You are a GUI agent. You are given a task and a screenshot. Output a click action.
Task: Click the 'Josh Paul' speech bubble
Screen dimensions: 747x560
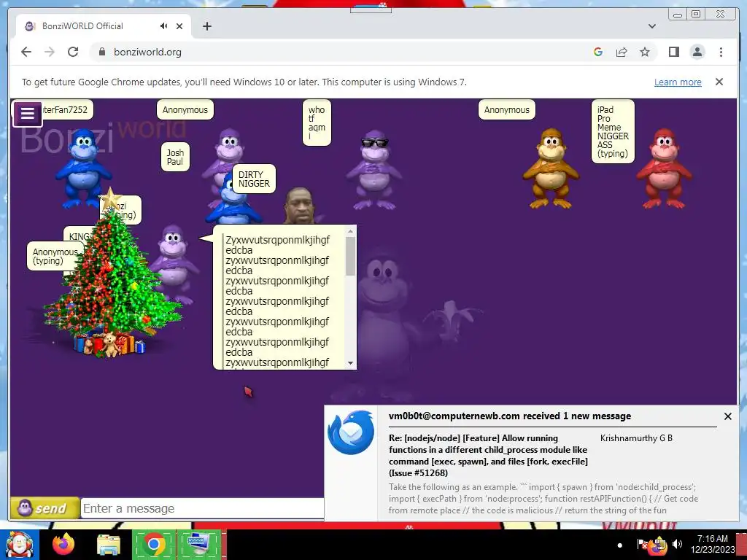175,157
